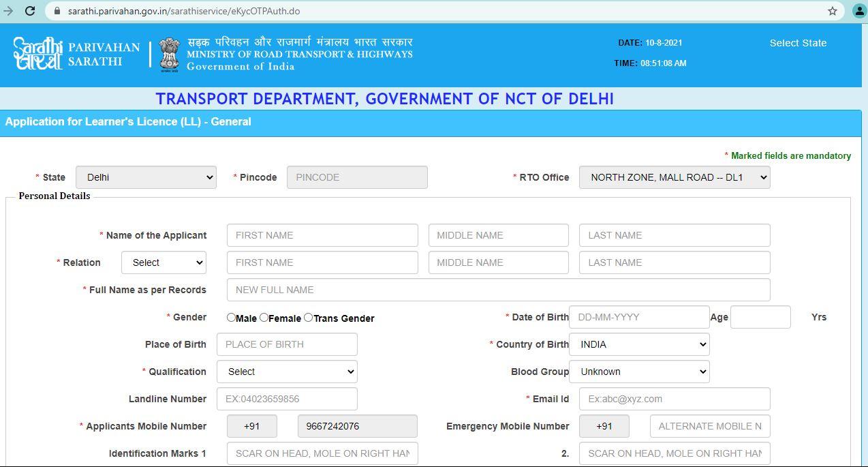Screen dimensions: 868x467
Task: Open the browser profile avatar icon
Action: (x=858, y=11)
